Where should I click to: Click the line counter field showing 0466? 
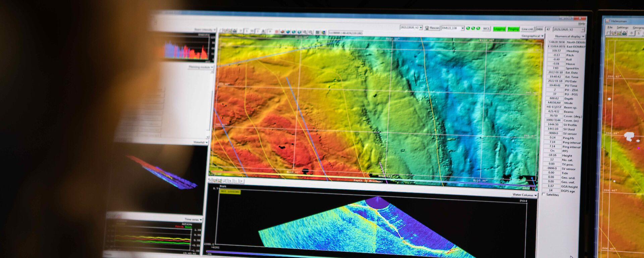[x=540, y=30]
